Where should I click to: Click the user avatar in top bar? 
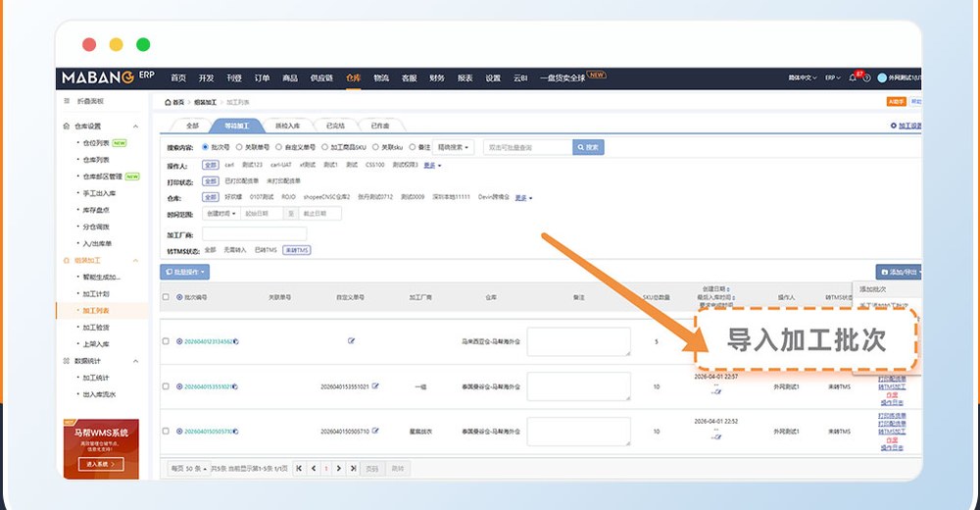pyautogui.click(x=882, y=77)
